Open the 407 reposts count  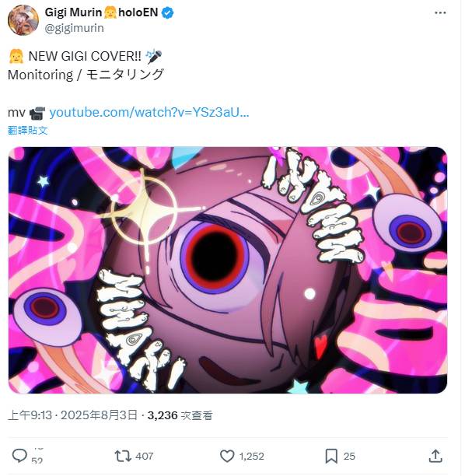coord(144,457)
